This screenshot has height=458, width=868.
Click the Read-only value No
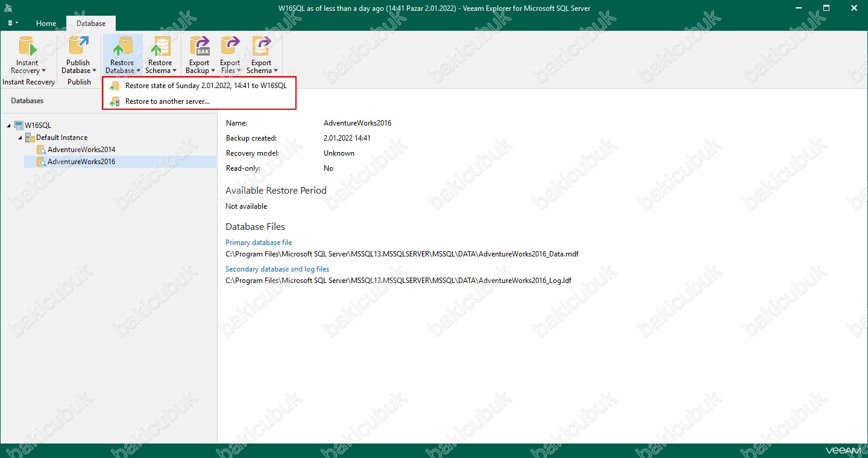click(329, 168)
